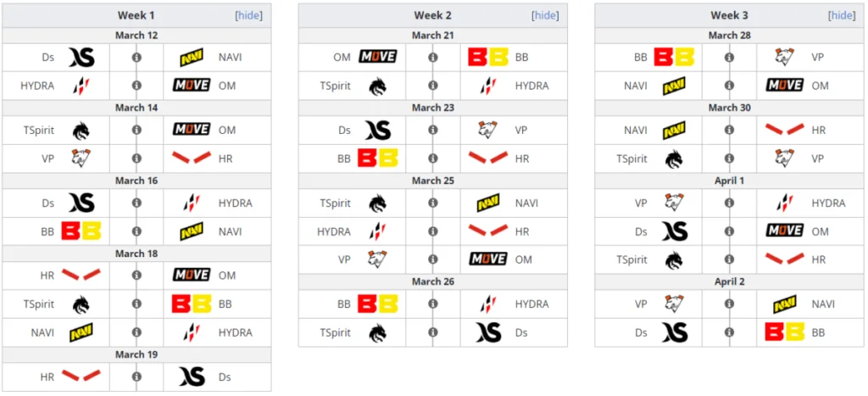The height and width of the screenshot is (396, 868).
Task: Open info for TSpirit vs Ds March 26
Action: coord(433,332)
